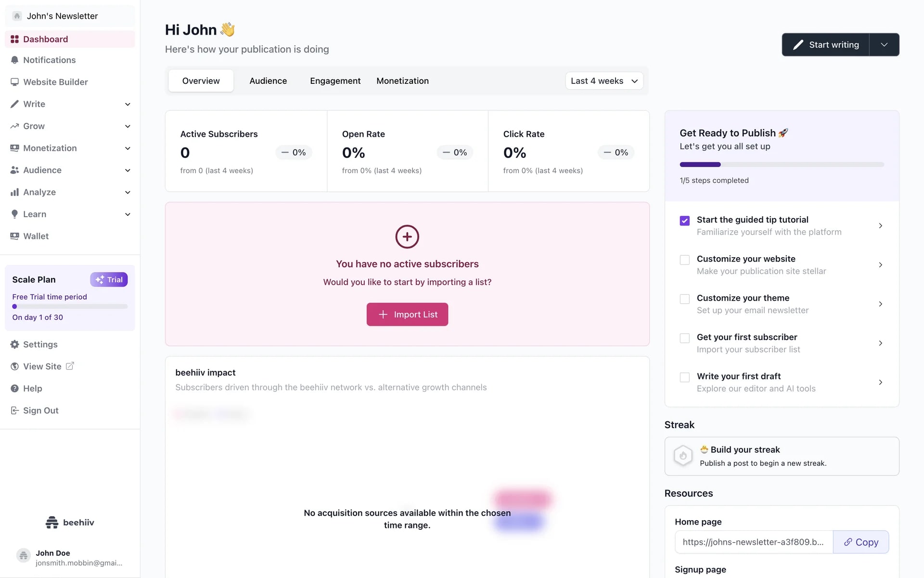Open the Wallet sidebar icon
This screenshot has height=578, width=924.
point(14,236)
